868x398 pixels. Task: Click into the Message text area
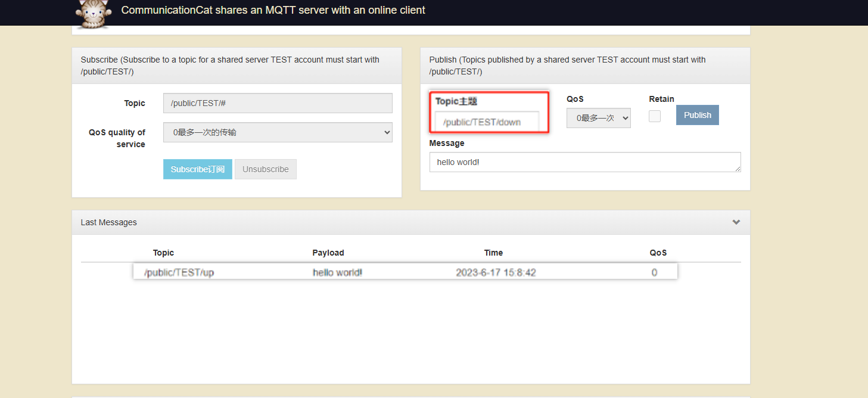click(584, 162)
